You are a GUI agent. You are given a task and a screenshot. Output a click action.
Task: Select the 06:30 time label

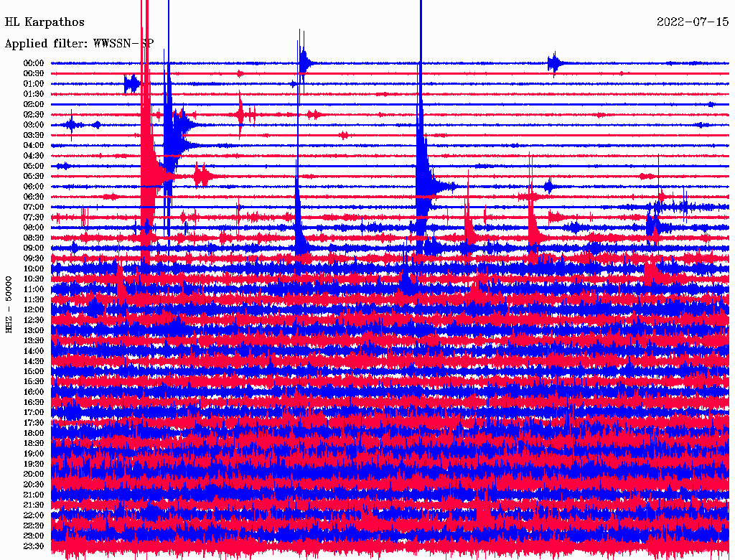(x=34, y=197)
